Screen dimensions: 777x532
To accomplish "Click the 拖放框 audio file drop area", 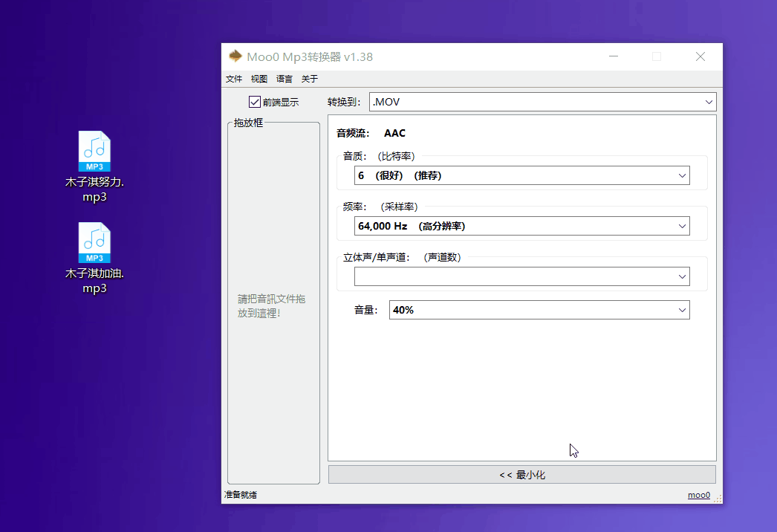I will 273,303.
